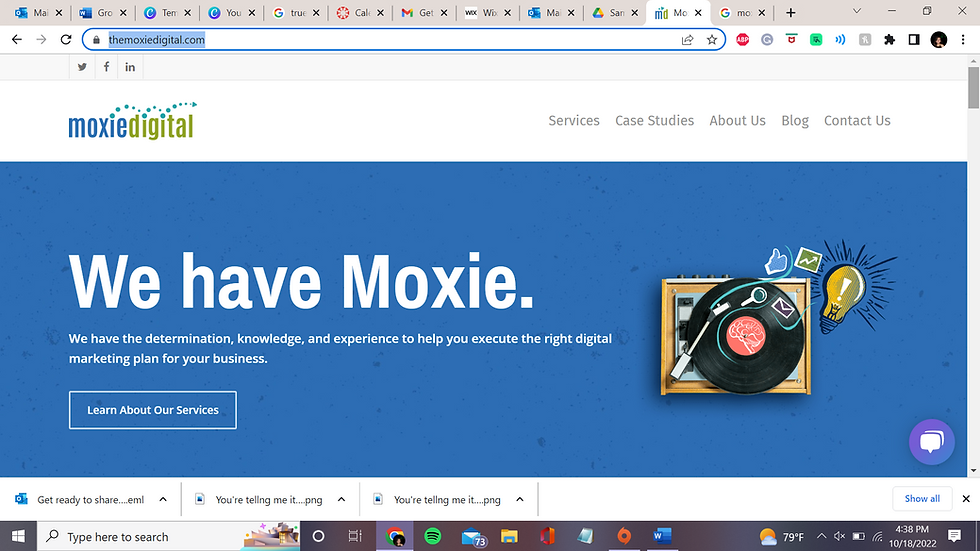Open Moxie Digital Facebook page icon
980x551 pixels.
(x=106, y=67)
